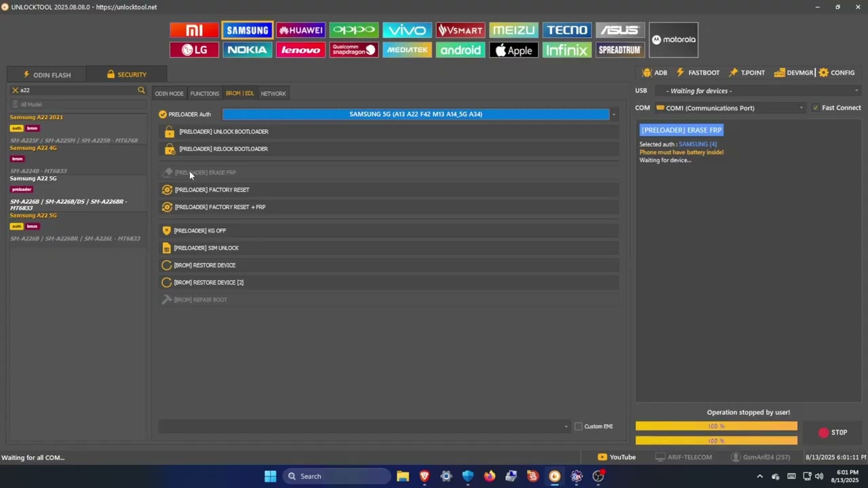Open the Apple brand section
The height and width of the screenshot is (488, 868).
tap(513, 50)
